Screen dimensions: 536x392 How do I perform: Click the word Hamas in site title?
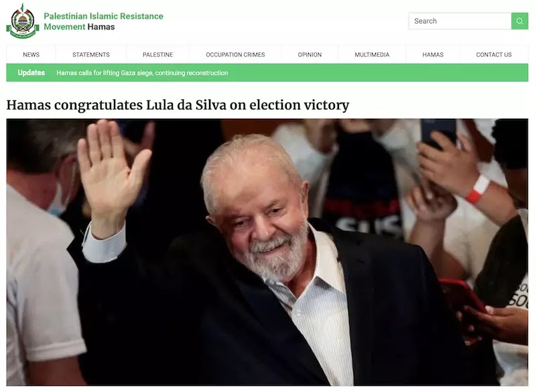click(x=101, y=27)
